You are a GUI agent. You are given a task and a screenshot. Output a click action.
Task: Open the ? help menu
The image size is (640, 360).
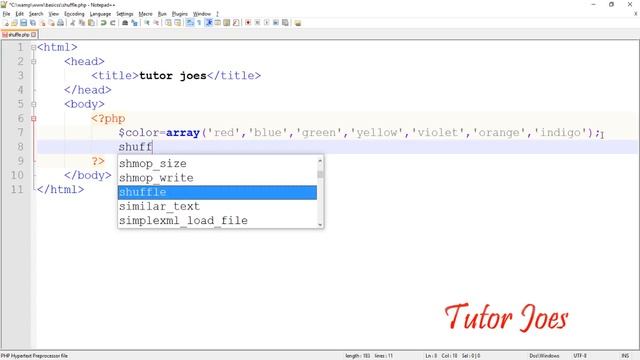pyautogui.click(x=217, y=14)
